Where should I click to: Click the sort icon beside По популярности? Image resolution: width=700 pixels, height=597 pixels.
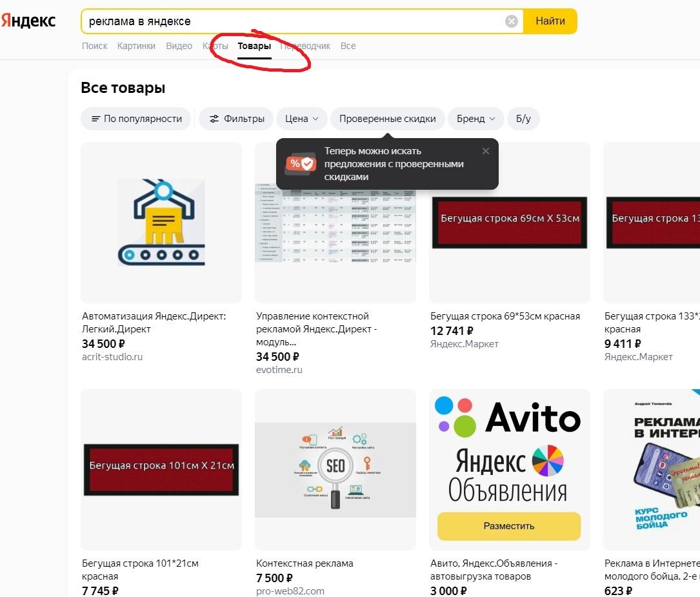point(96,119)
